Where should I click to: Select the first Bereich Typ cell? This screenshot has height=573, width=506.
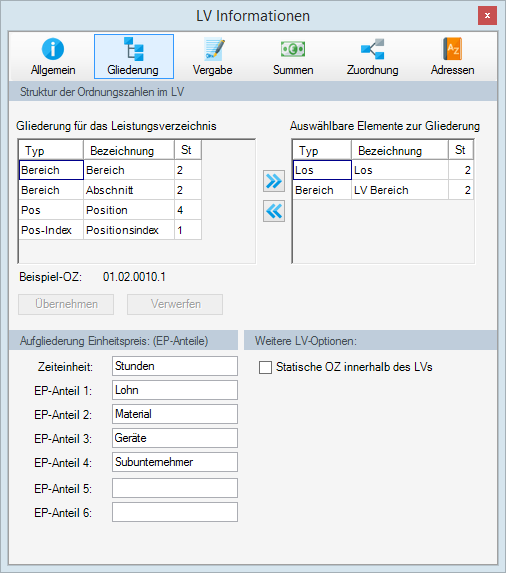pyautogui.click(x=51, y=170)
